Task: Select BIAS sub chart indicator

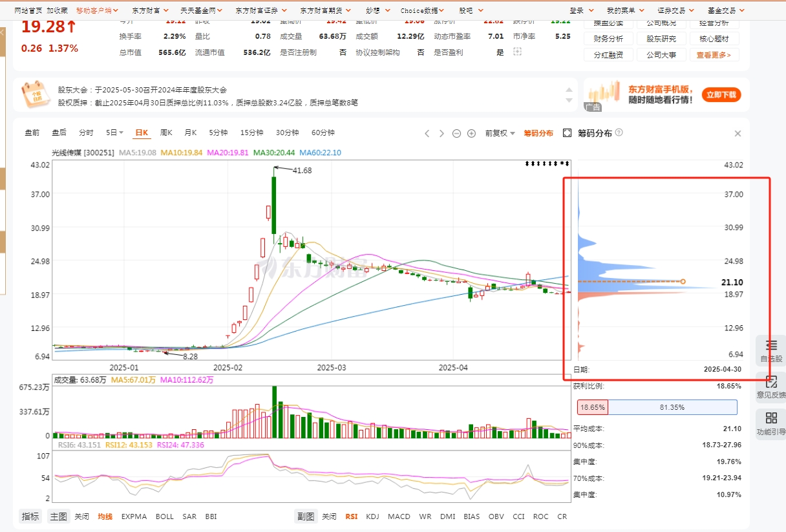Action: [471, 516]
